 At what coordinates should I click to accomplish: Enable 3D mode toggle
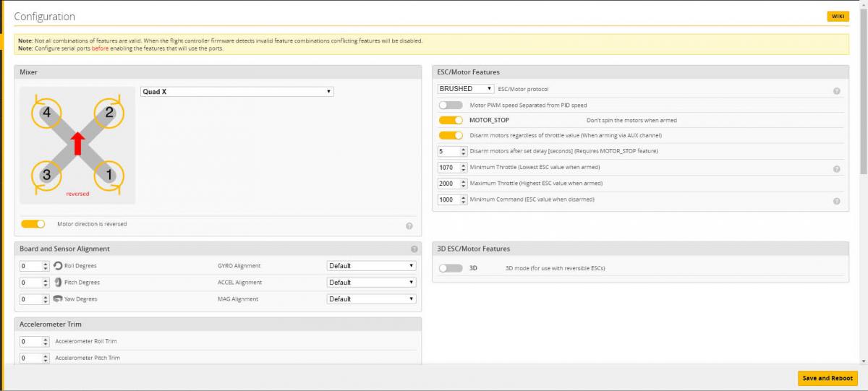click(x=451, y=268)
